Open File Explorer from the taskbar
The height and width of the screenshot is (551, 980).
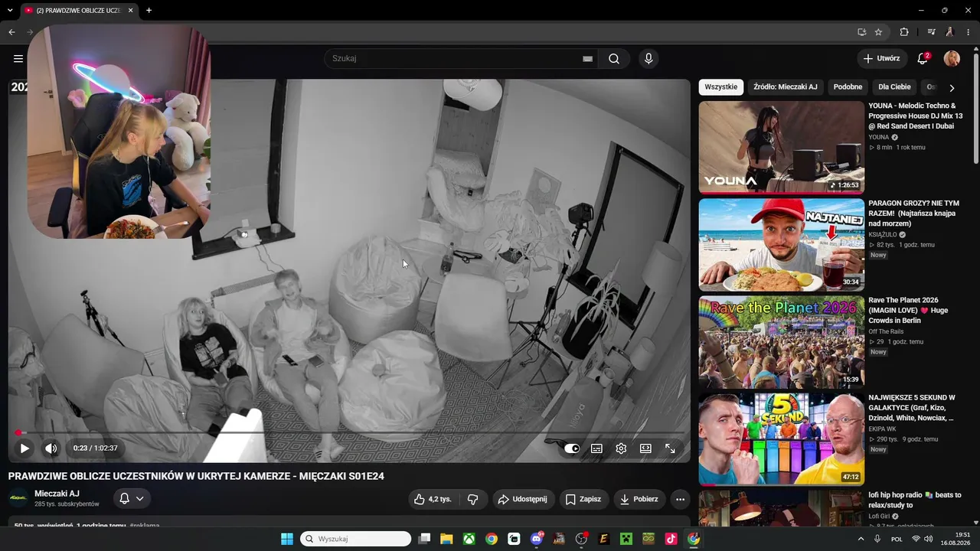pyautogui.click(x=446, y=539)
